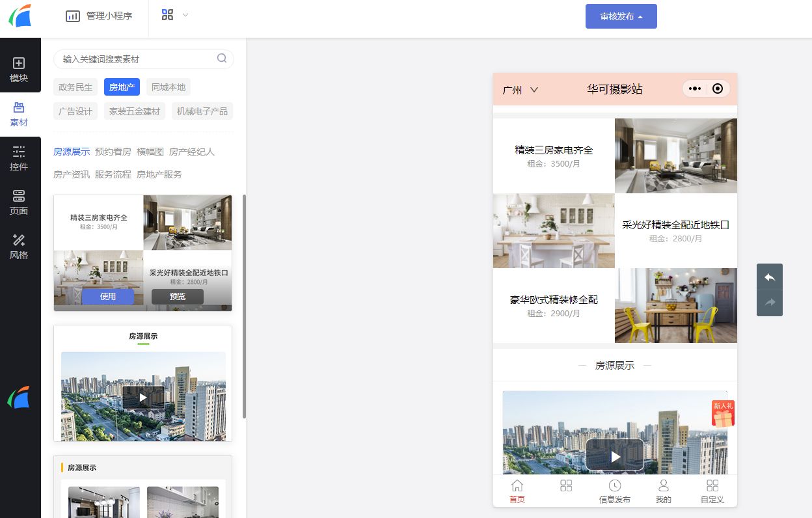Click the living room photo in preview
This screenshot has width=812, height=518.
[x=676, y=156]
